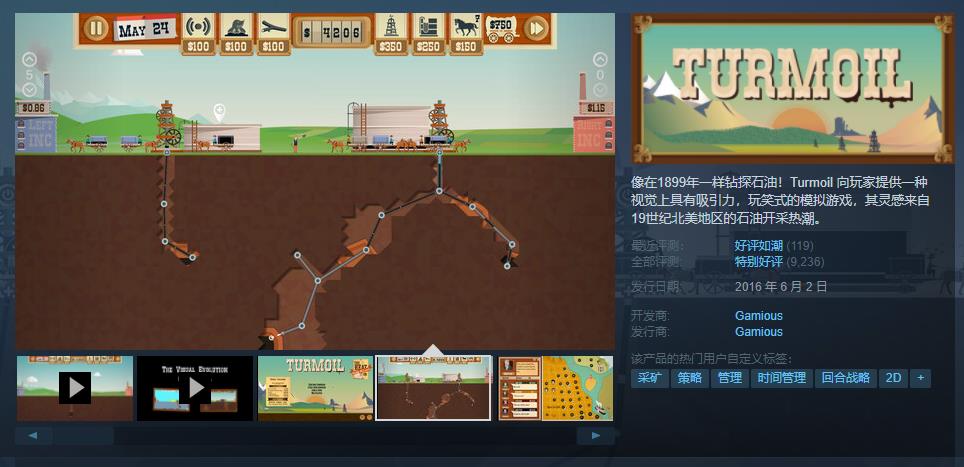964x467 pixels.
Task: Click the up arrow above Left Inc
Action: click(x=29, y=60)
